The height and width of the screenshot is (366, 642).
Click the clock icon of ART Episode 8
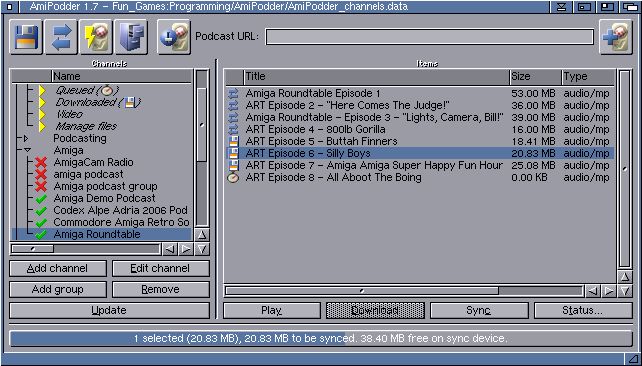tap(233, 178)
